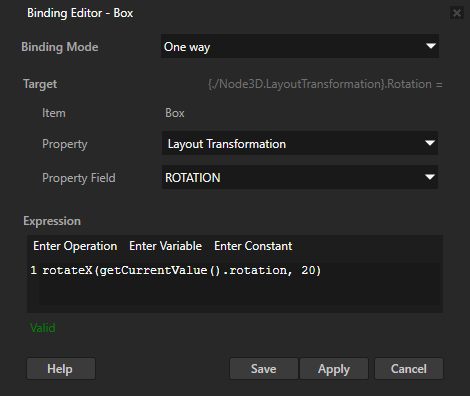Save the binding
The image size is (470, 396).
[264, 369]
